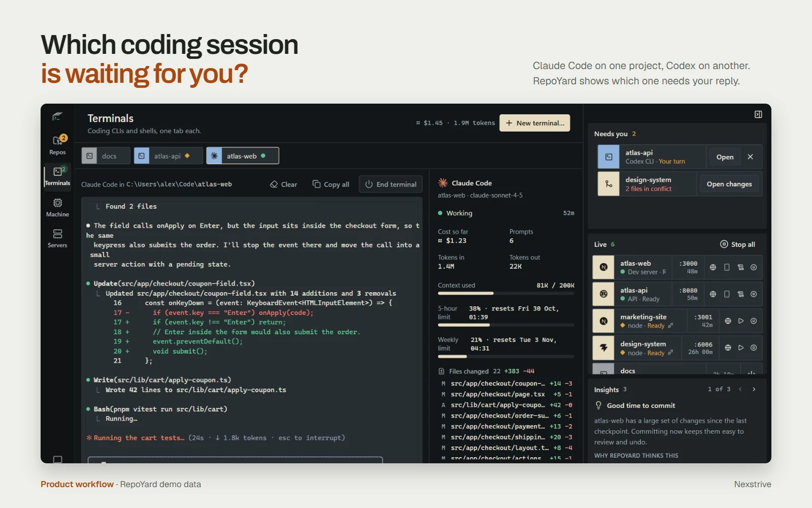Open changed file src/app/checkout/payment…
This screenshot has height=508, width=812.
pos(506,426)
